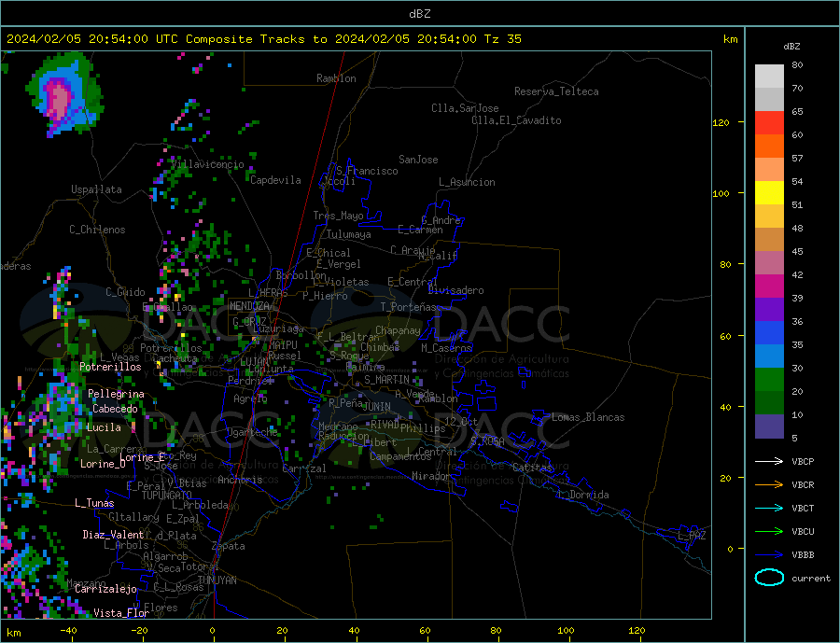
Task: Select the light gray 70-80 dBZ swatch
Action: click(769, 77)
